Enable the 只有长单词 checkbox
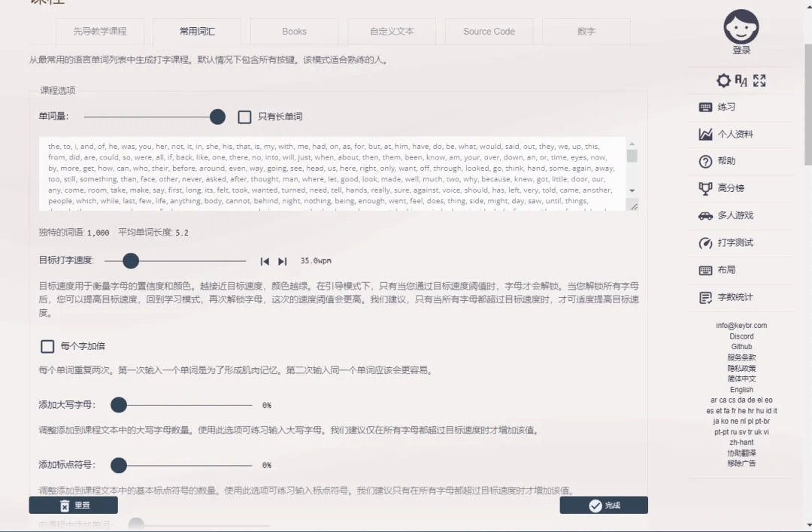Screen dimensions: 812x532 coord(244,117)
